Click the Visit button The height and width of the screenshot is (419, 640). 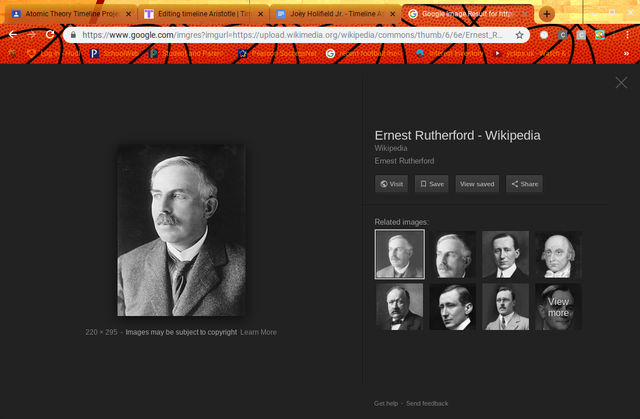pos(391,184)
